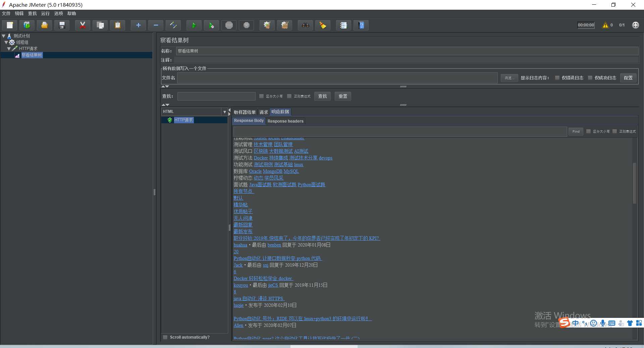Screen dimensions: 644x348
Task: Switch to the Response headers tab
Action: tap(285, 121)
